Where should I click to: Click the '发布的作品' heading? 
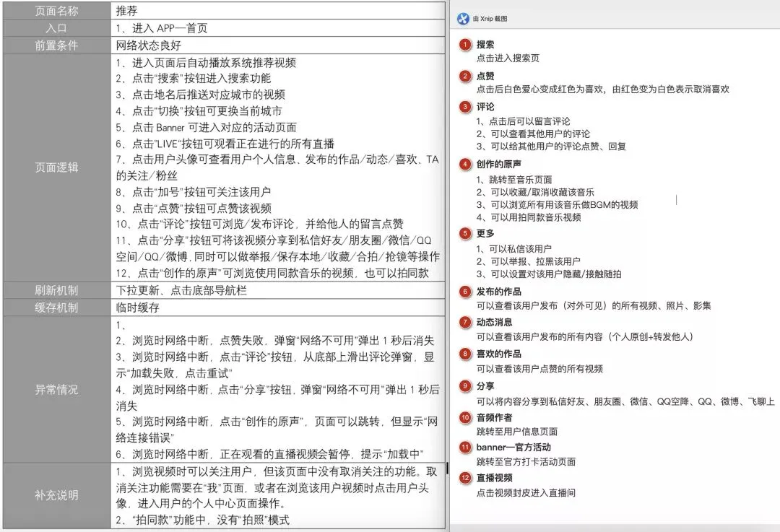pos(499,292)
